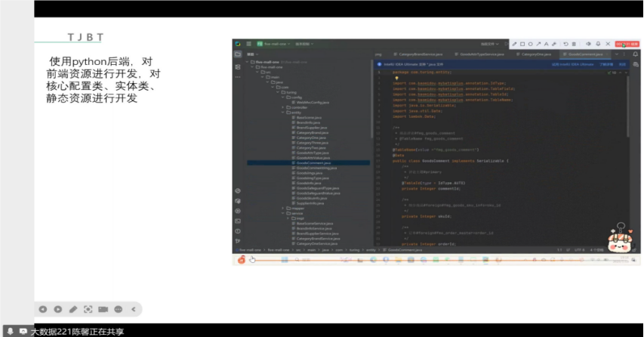The width and height of the screenshot is (644, 337).
Task: Click the red stop recording button
Action: [627, 44]
